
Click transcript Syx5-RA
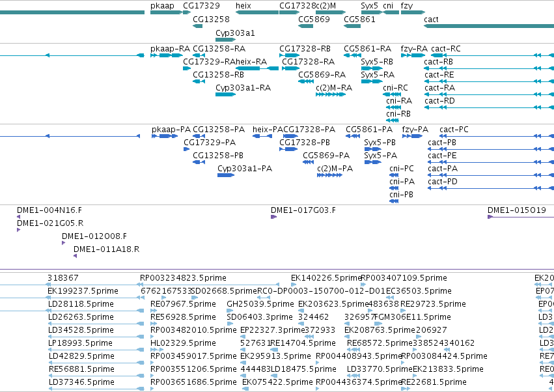[372, 81]
